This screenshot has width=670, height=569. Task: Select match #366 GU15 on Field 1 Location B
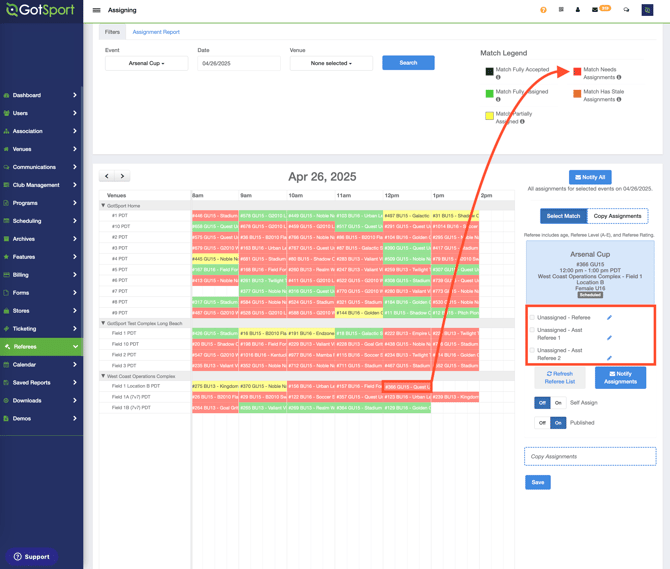(x=407, y=387)
